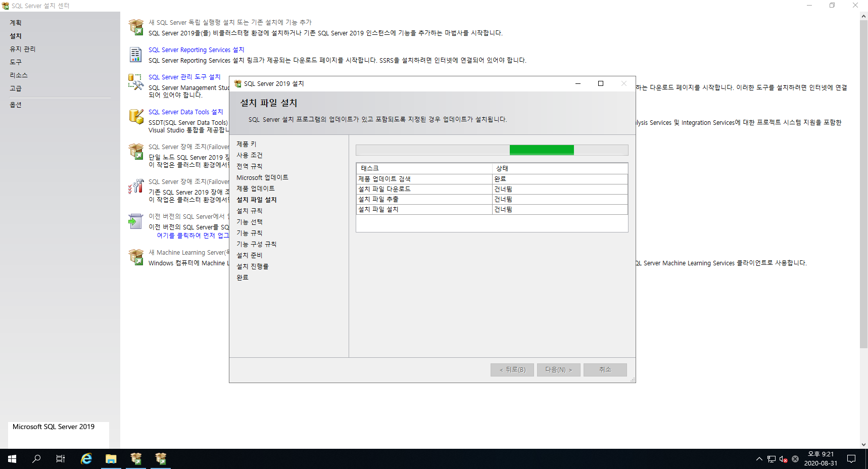
Task: Click the SQL Server Data Tools install icon
Action: (136, 117)
